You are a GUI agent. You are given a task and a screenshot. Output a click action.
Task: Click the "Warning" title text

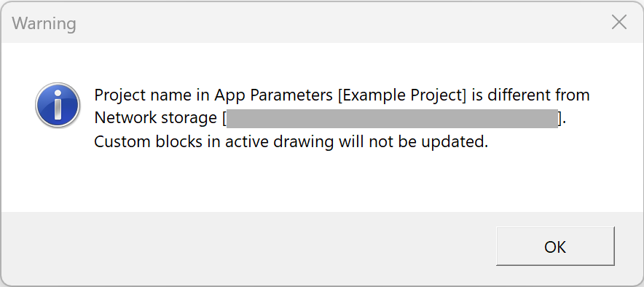(x=44, y=23)
